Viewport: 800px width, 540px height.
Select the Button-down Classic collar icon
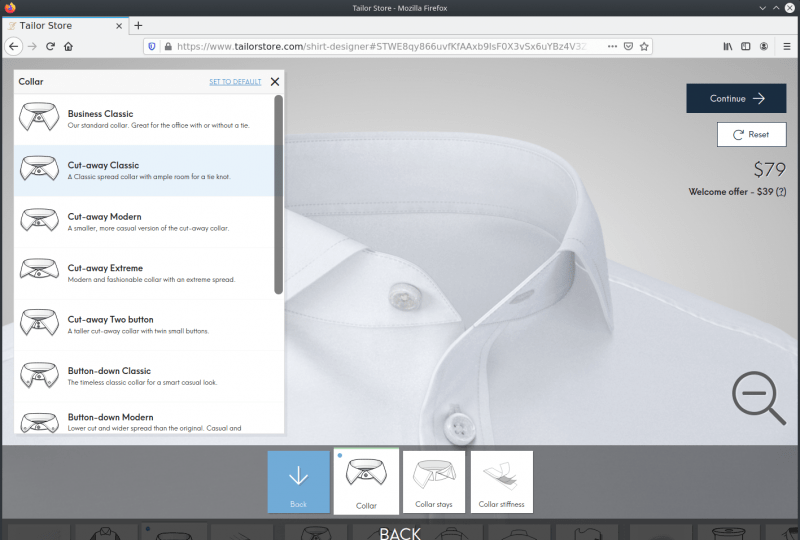point(39,375)
